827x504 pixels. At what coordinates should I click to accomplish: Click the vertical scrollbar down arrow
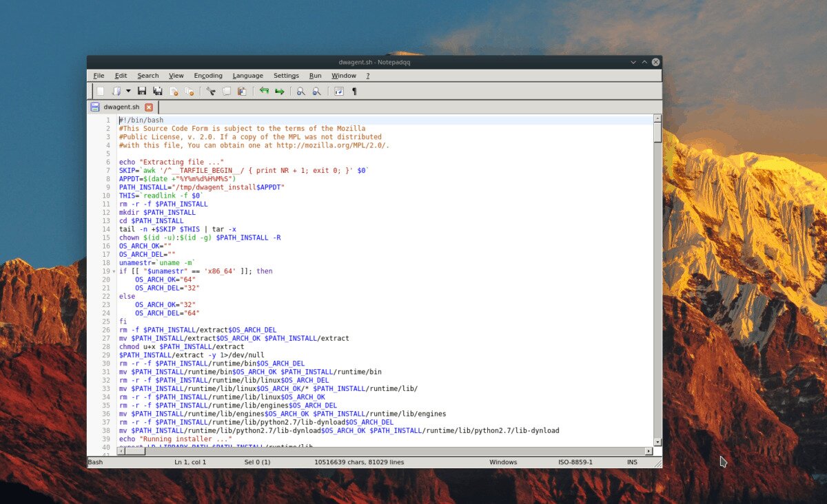pos(657,442)
